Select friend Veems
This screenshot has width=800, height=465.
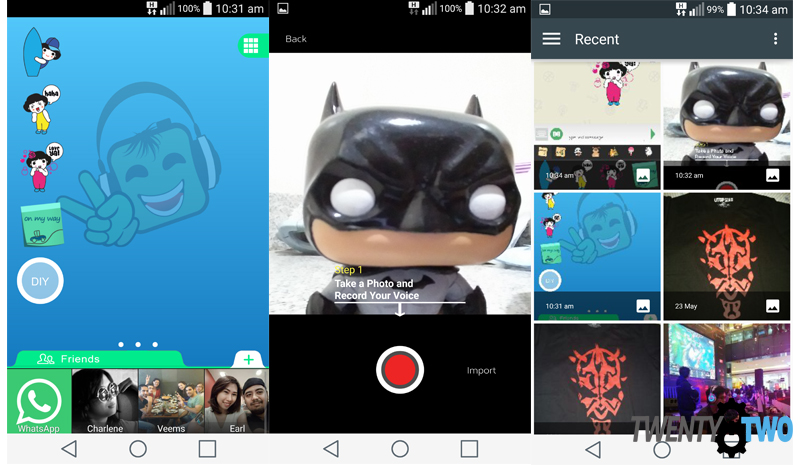pos(171,401)
